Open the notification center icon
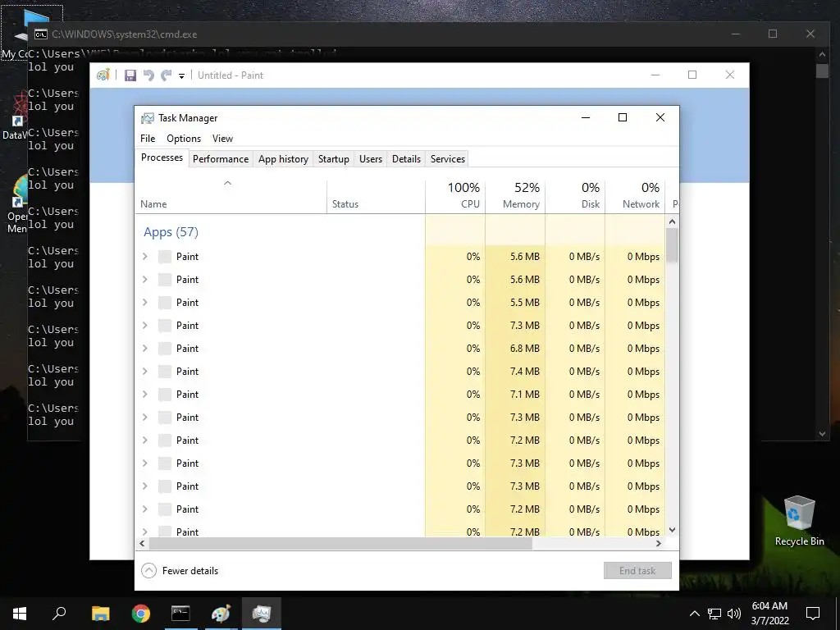Image resolution: width=840 pixels, height=630 pixels. pos(813,614)
